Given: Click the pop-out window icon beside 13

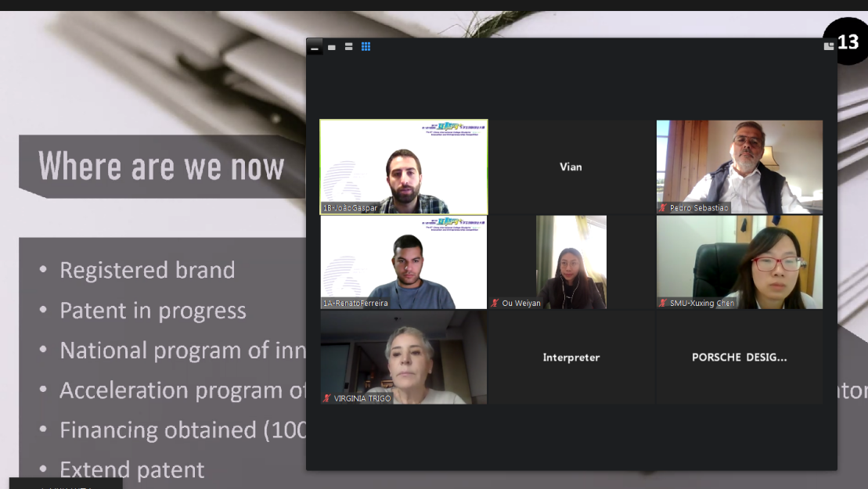Looking at the screenshot, I should (829, 46).
